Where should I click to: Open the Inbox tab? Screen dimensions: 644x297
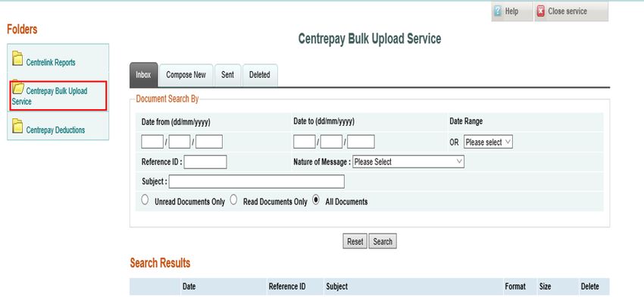click(143, 75)
